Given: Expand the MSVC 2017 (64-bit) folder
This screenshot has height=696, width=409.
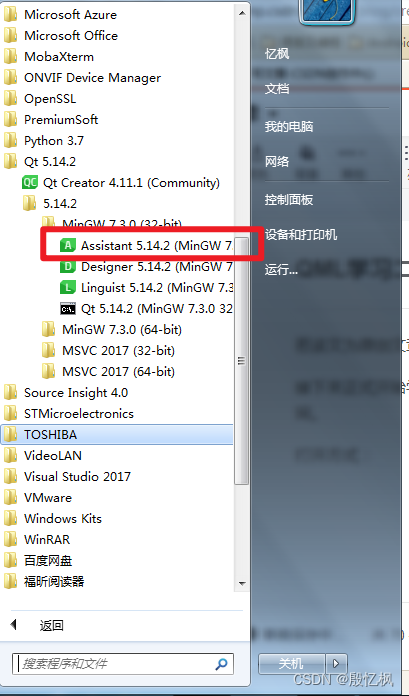Looking at the screenshot, I should tap(108, 372).
